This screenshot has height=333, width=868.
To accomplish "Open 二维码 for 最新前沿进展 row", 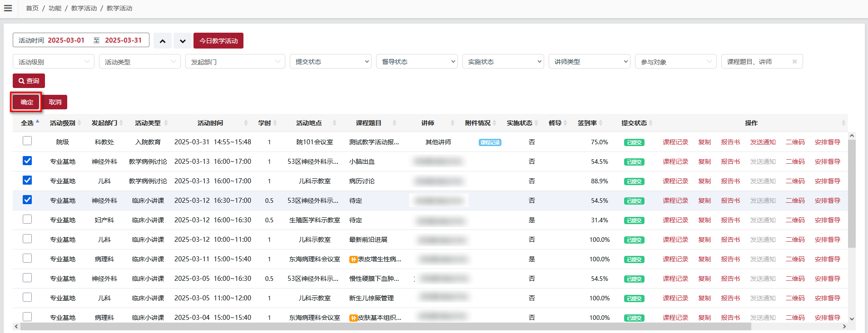I will (x=795, y=240).
